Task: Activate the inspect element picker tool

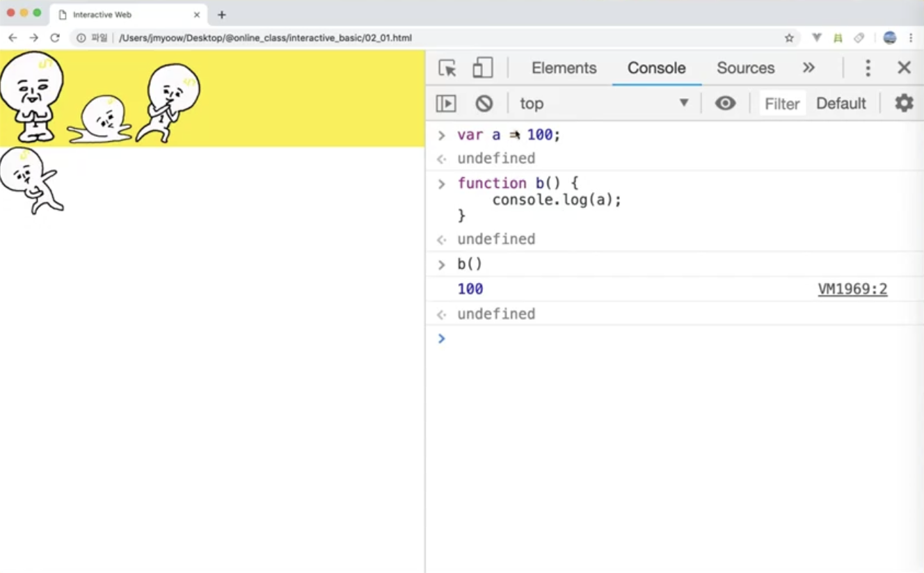Action: pos(447,68)
